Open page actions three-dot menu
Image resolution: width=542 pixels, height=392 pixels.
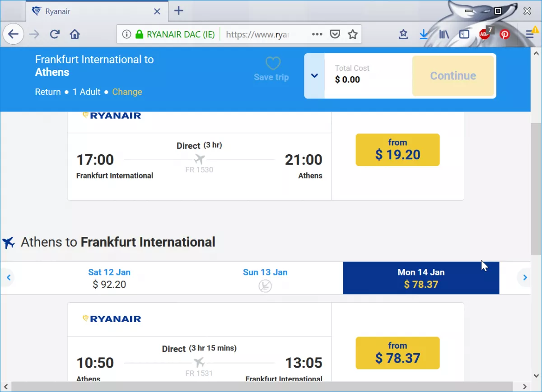click(317, 34)
